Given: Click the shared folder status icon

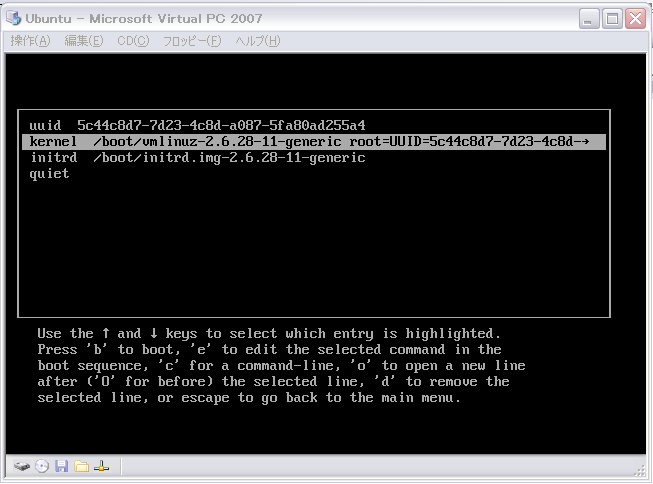Looking at the screenshot, I should click(82, 466).
